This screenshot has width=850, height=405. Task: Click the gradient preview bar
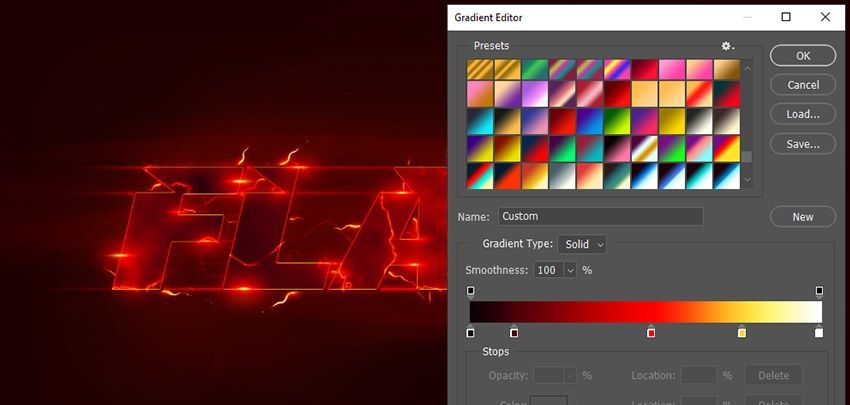(x=646, y=312)
